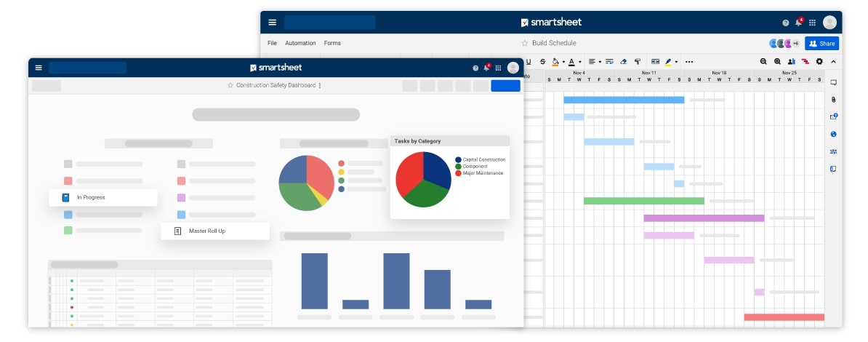Click the +6 collaborators badge
Screen dimensions: 868x342
(795, 43)
